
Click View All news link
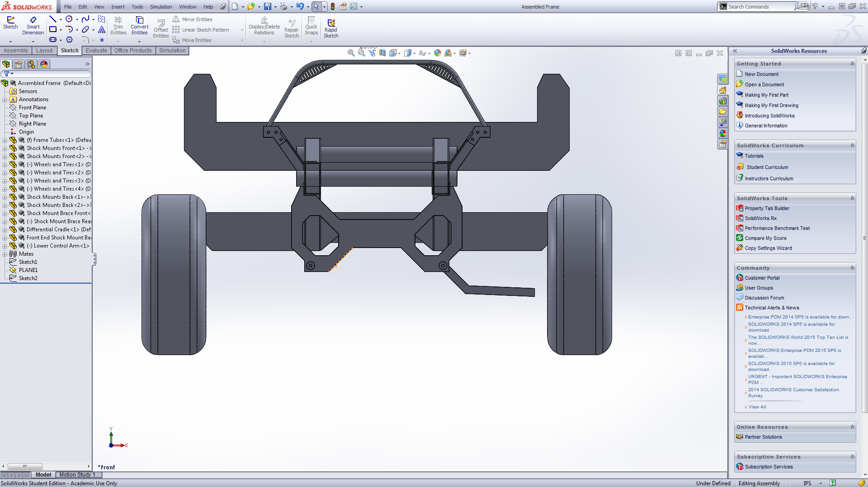click(x=757, y=407)
